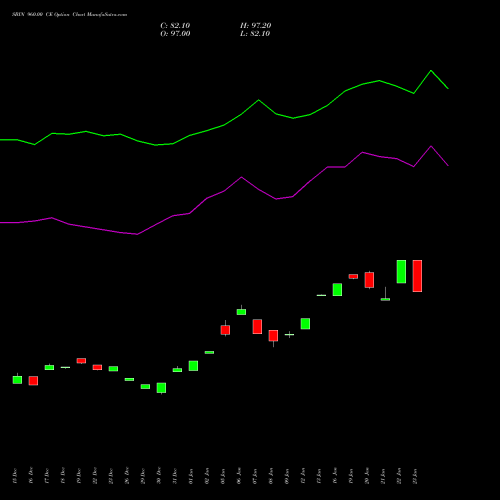
Task: Click the '21 Jan' date axis label
Action: [383, 476]
